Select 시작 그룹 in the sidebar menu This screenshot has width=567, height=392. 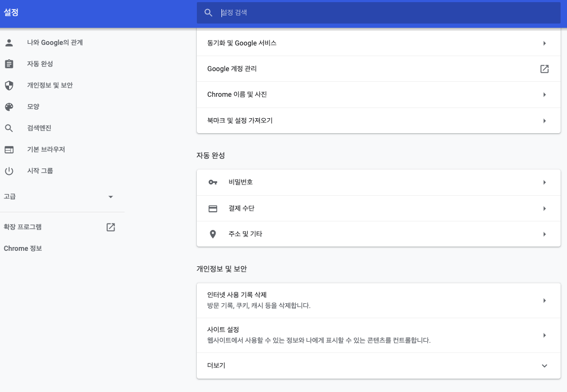(x=40, y=171)
